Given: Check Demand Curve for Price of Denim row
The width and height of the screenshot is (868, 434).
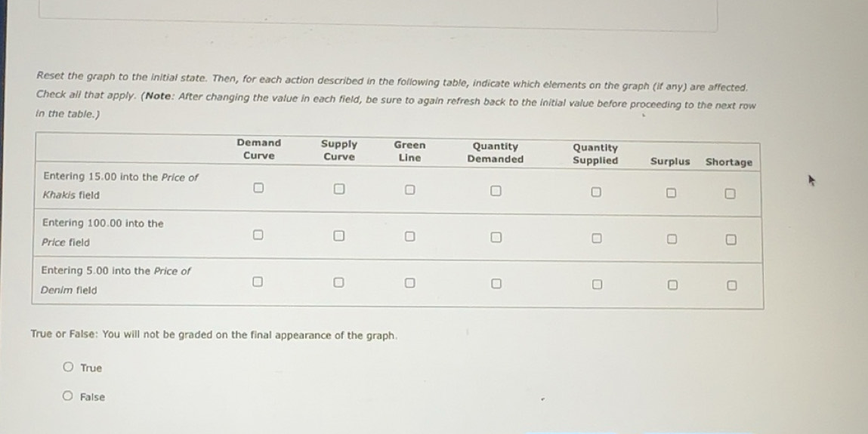Looking at the screenshot, I should [258, 282].
